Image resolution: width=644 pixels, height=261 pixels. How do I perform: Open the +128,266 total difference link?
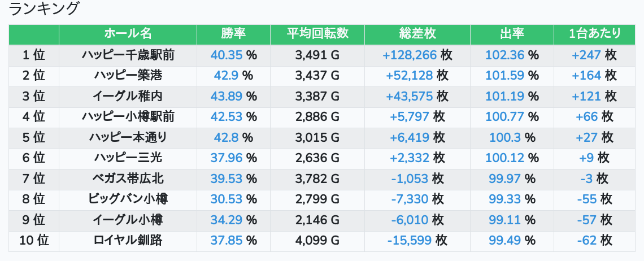410,55
